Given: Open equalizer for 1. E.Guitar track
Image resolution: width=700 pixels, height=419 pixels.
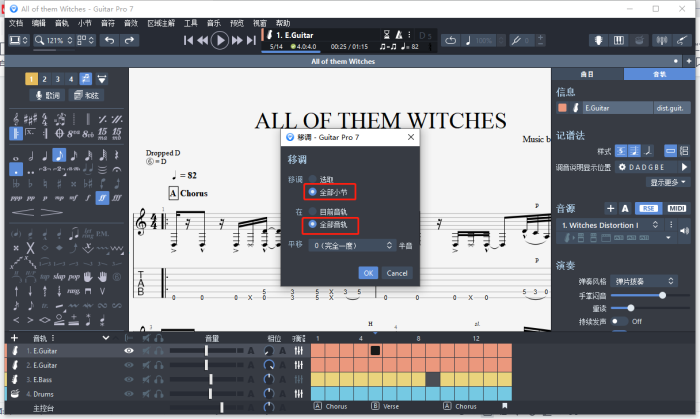Looking at the screenshot, I should click(298, 351).
